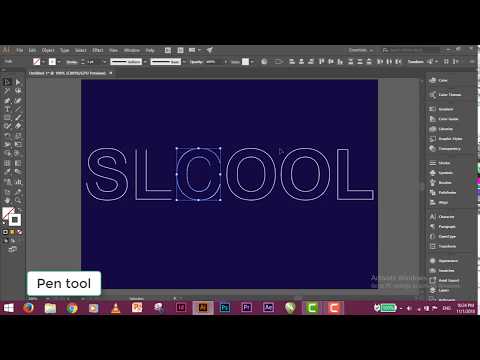Activate the Type tool
The height and width of the screenshot is (360, 480).
click(7, 109)
